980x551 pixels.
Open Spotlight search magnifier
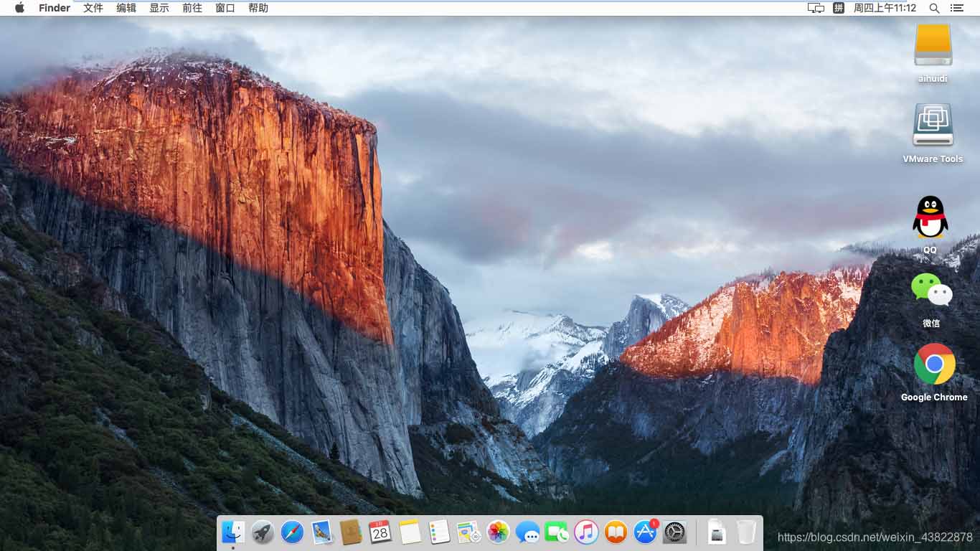click(x=934, y=8)
